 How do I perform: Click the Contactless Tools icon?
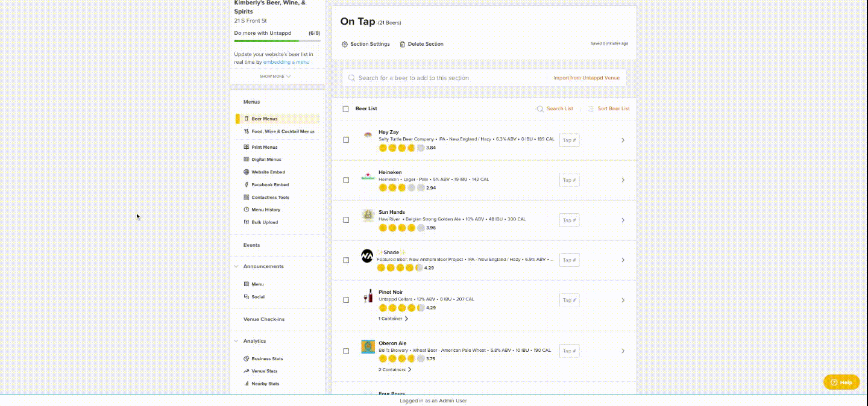[x=246, y=198]
